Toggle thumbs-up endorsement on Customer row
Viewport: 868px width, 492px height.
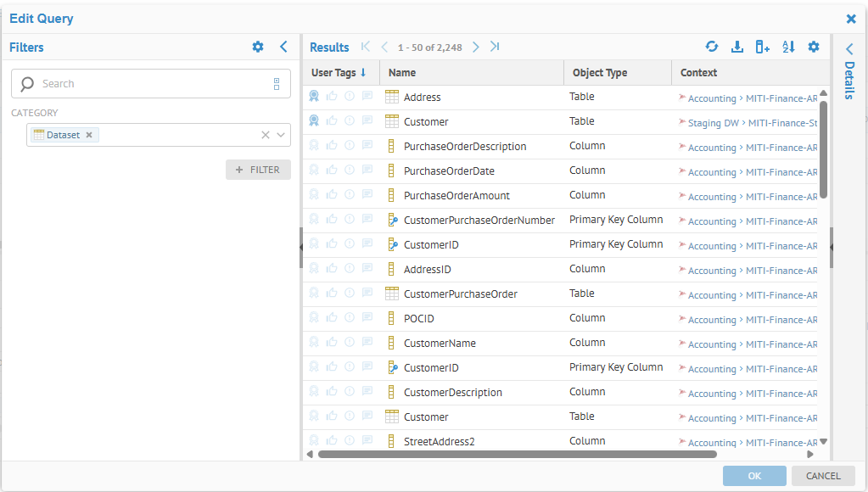332,121
